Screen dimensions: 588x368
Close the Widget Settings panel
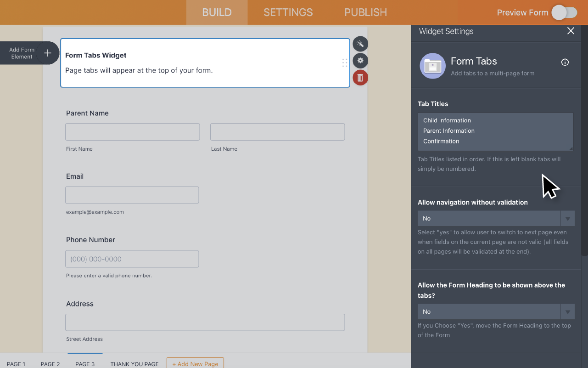click(x=571, y=31)
